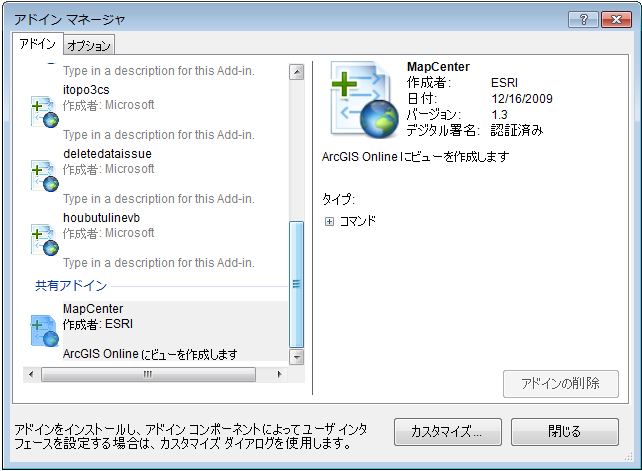This screenshot has height=471, width=642.
Task: Click the 閉じる button
Action: pyautogui.click(x=565, y=432)
